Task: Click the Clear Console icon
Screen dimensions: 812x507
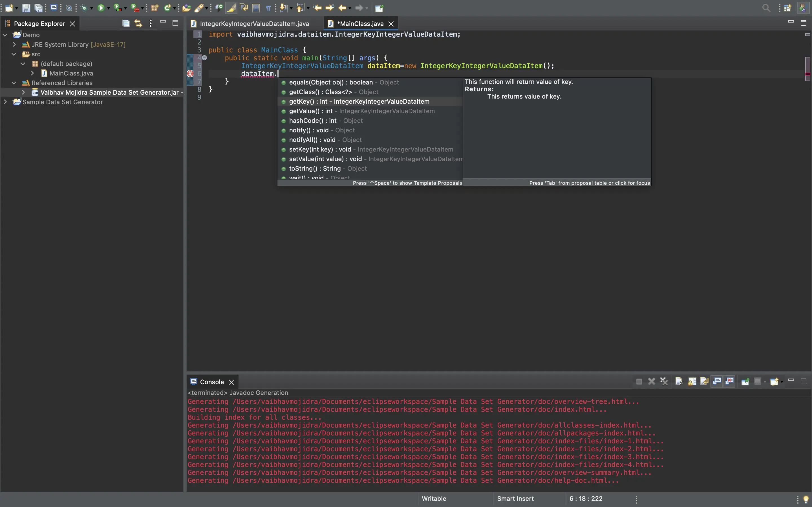Action: [x=679, y=381]
